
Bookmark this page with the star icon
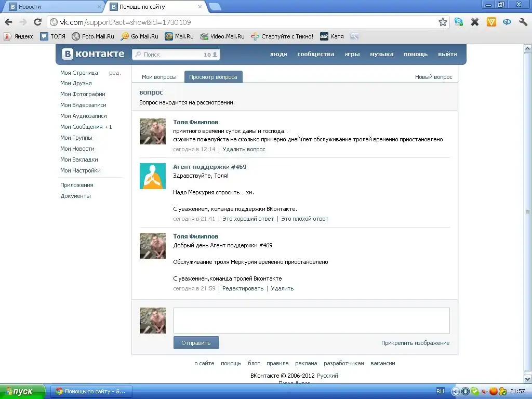[443, 22]
